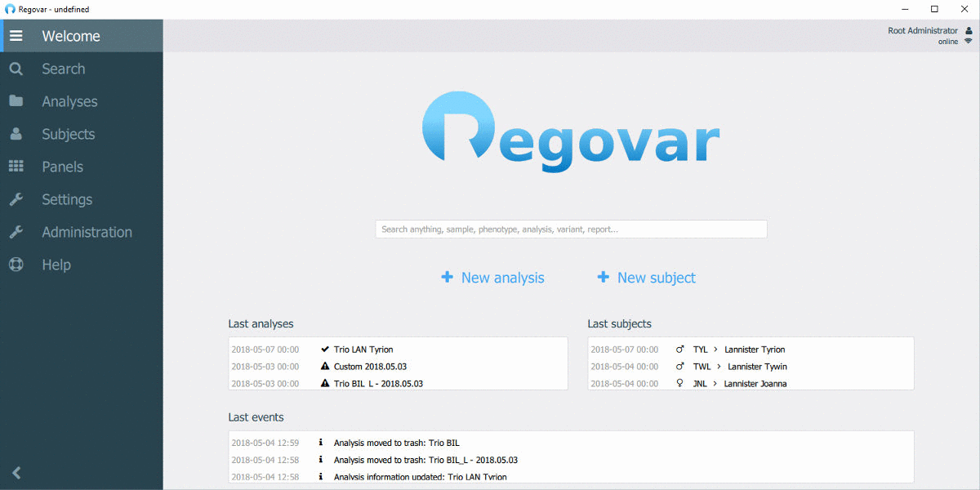Minimize the Regovar window

point(906,9)
